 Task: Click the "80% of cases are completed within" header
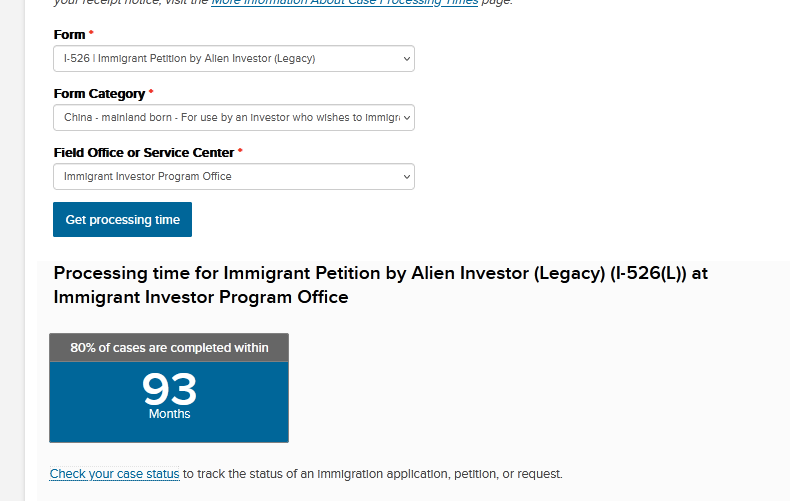[169, 348]
